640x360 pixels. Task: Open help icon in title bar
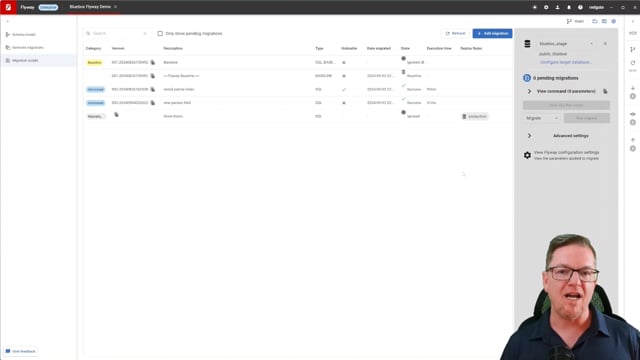[x=580, y=7]
